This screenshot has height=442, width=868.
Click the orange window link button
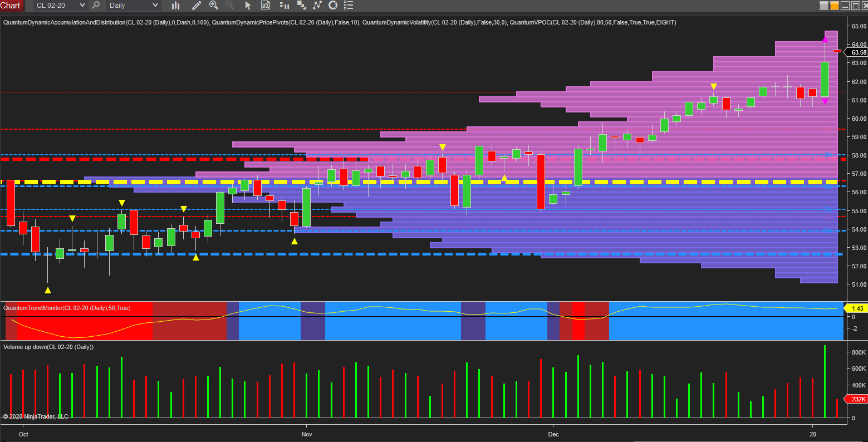tap(835, 6)
